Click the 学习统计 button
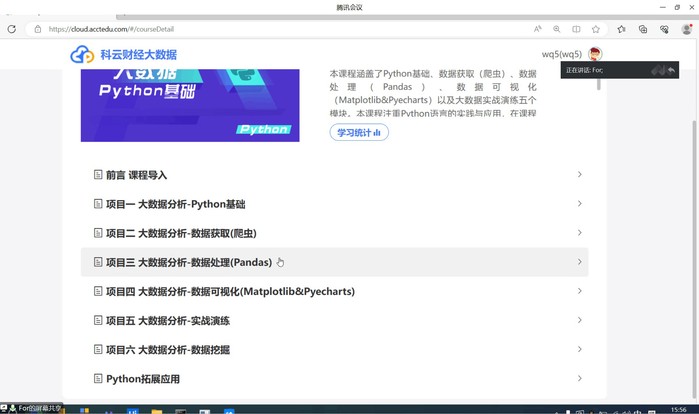Image resolution: width=699 pixels, height=414 pixels. coord(359,132)
